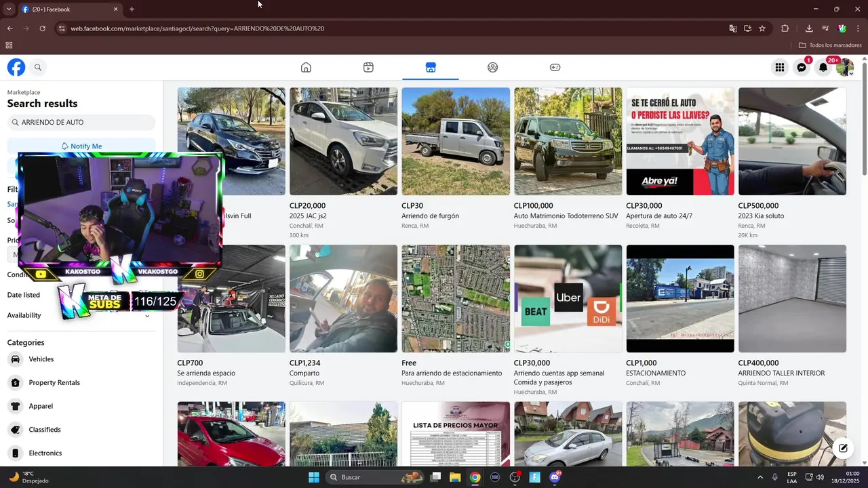This screenshot has width=868, height=488.
Task: Open the ESTACIONAMIENTO listing thumbnail
Action: point(679,298)
